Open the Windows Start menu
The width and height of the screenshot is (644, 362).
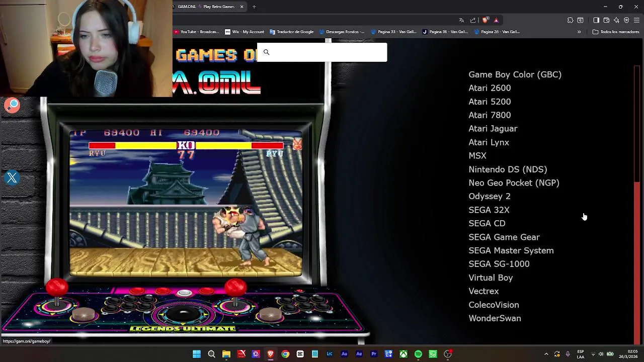click(x=197, y=354)
